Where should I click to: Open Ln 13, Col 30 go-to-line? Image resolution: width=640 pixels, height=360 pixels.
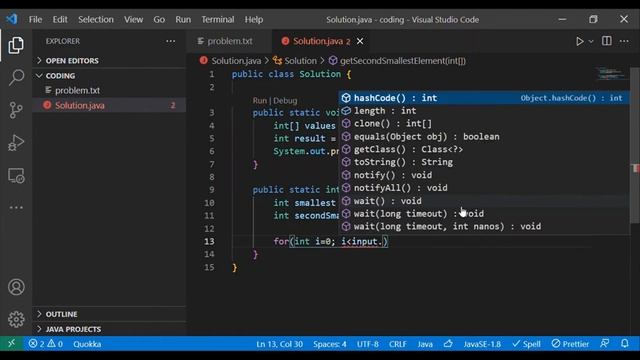[280, 344]
